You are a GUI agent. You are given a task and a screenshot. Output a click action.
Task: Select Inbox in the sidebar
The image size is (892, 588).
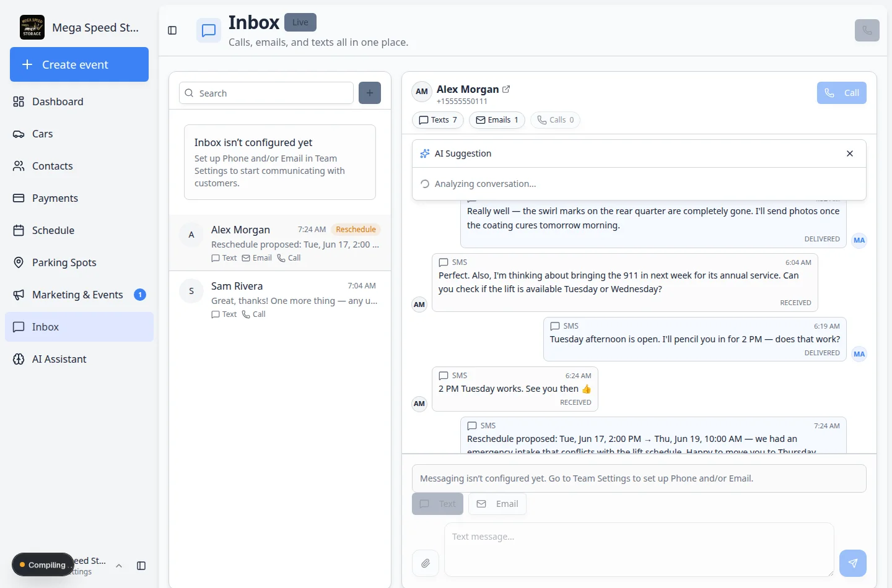[79, 327]
